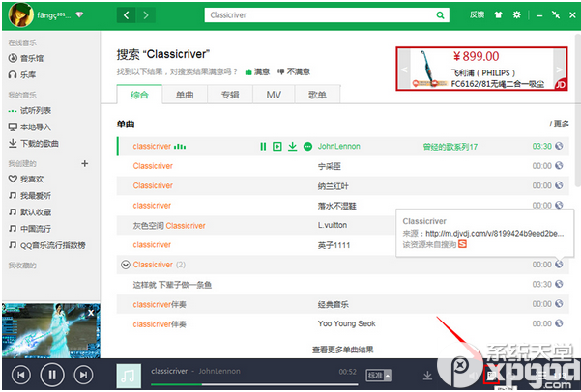Select the classicriver song by 落水不湿鞋
The width and height of the screenshot is (581, 392).
[343, 205]
